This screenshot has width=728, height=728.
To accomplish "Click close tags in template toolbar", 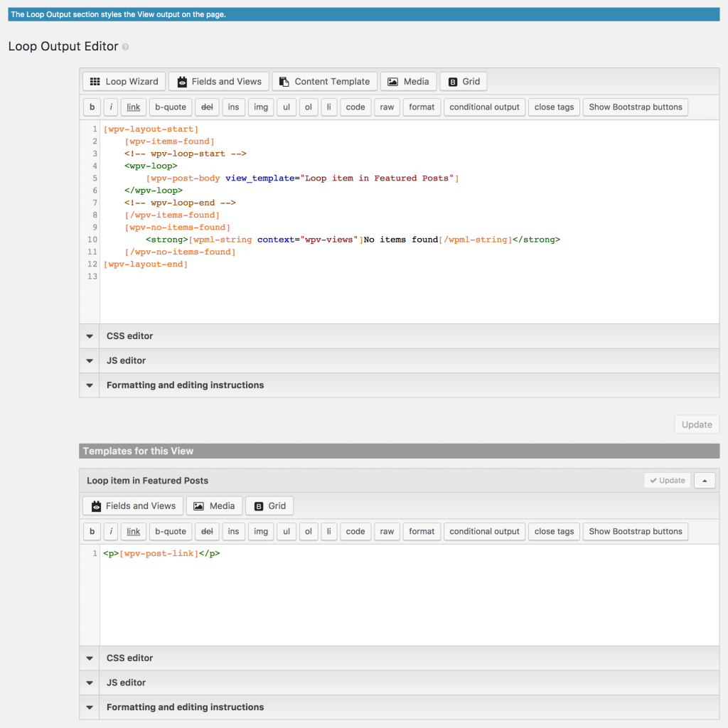I will (554, 532).
